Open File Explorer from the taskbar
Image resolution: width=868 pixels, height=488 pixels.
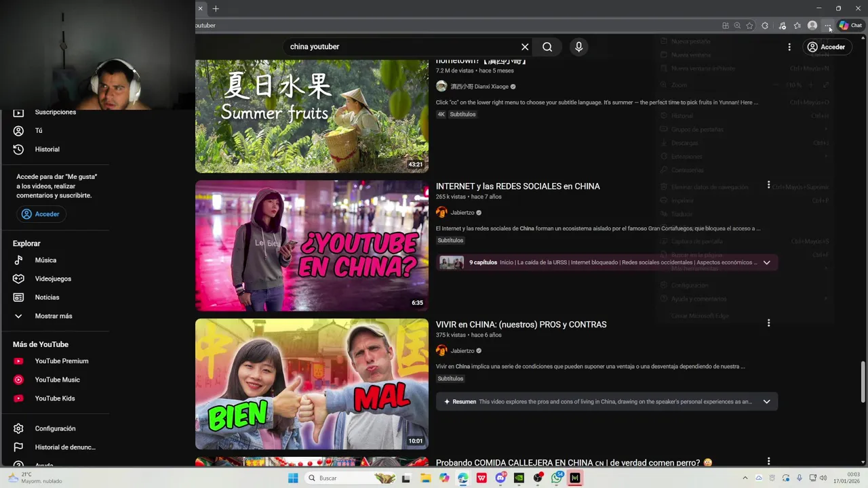pos(425,478)
